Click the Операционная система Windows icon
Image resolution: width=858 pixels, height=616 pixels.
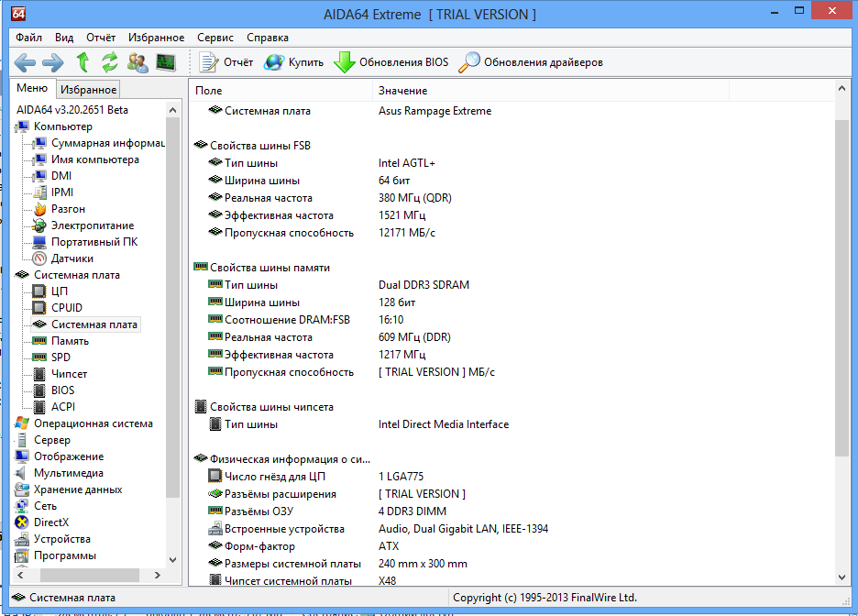22,423
